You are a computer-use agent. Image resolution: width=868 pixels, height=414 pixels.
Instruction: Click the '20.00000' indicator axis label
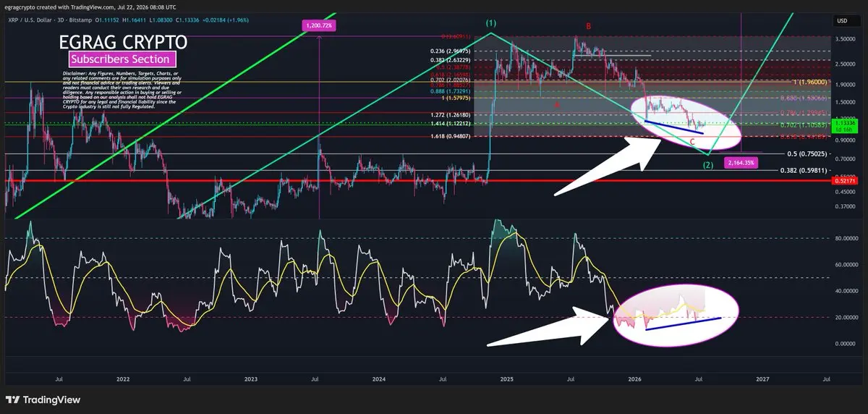(x=846, y=317)
